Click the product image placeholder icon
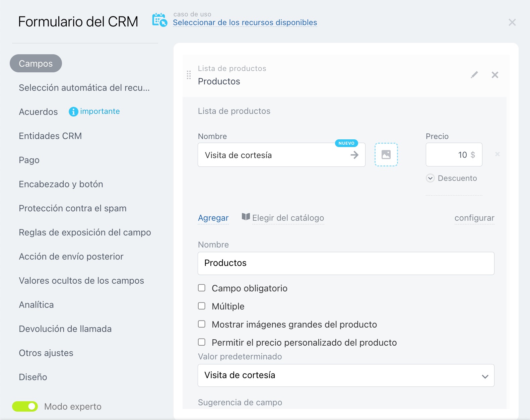530x420 pixels. coord(386,154)
